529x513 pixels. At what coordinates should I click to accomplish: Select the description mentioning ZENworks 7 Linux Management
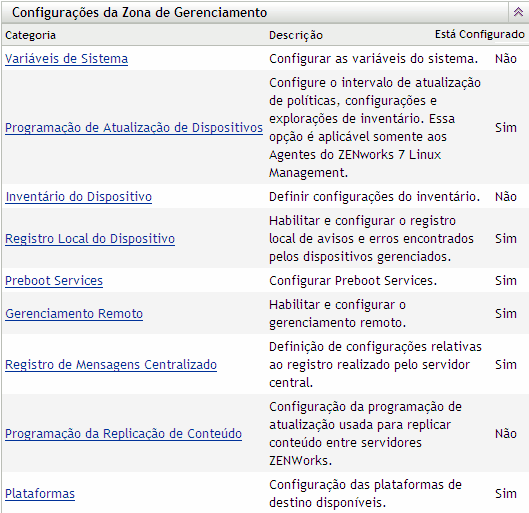(375, 128)
